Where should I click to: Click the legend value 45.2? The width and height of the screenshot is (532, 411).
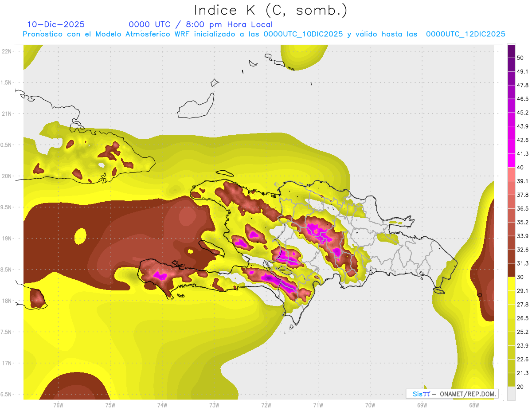tap(522, 113)
